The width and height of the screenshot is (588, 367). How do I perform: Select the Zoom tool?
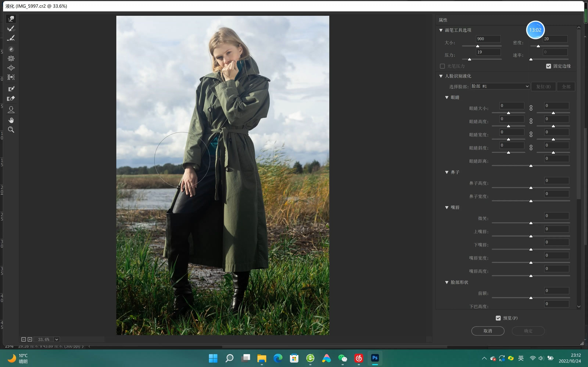click(x=11, y=130)
